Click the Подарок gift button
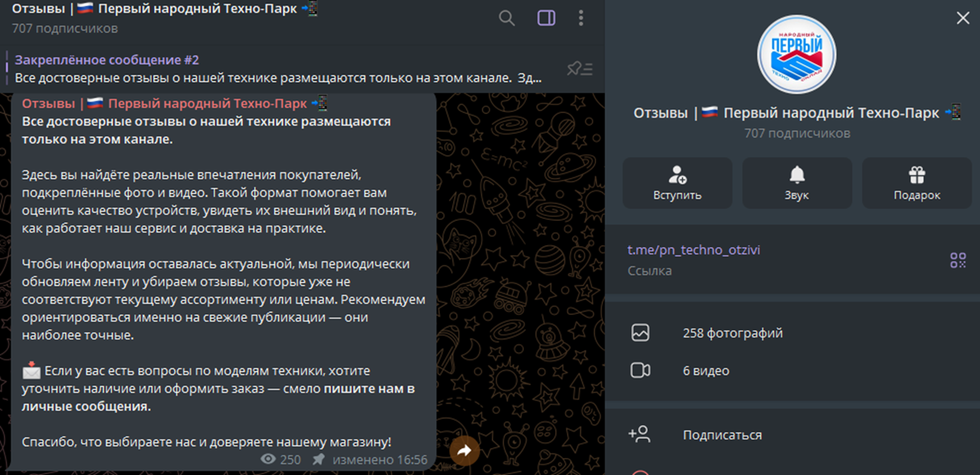 coord(917,183)
